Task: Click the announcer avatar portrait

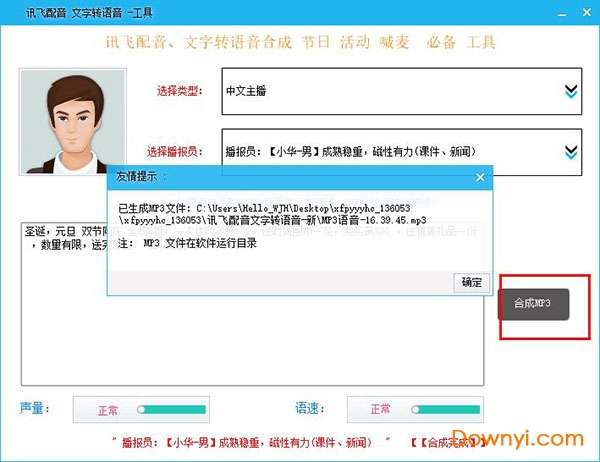Action: pos(73,122)
